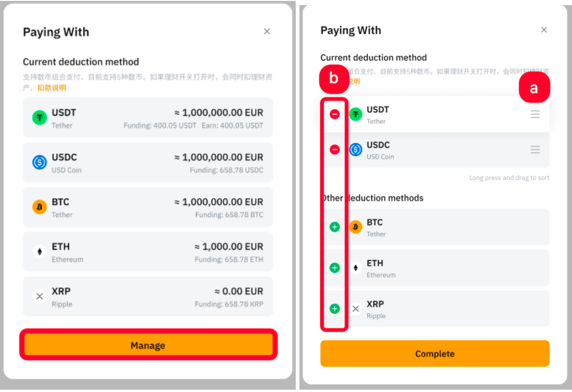The image size is (572, 392).
Task: Select the USDC row with Funding 658.78 USDC
Action: point(148,162)
